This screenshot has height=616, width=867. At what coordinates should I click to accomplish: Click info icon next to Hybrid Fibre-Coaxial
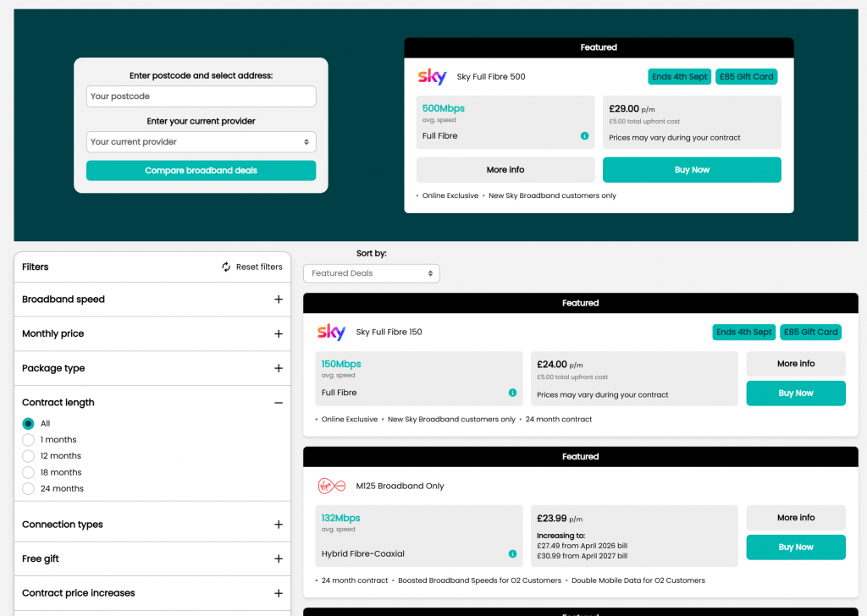pos(512,553)
